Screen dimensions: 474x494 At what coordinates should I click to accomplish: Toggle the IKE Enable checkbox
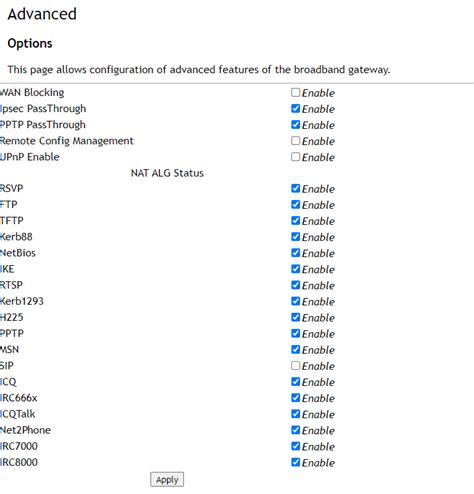click(x=295, y=269)
